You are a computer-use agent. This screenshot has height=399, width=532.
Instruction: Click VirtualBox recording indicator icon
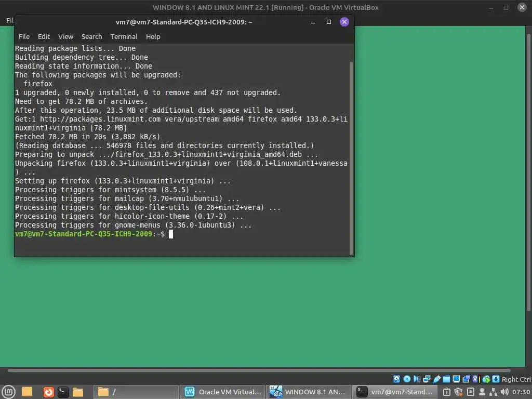coord(466,379)
